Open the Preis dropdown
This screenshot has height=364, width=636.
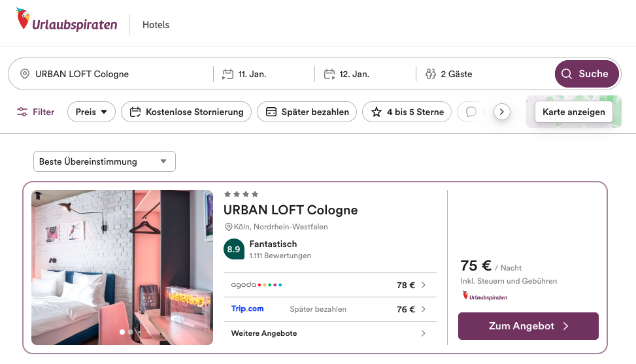[92, 112]
